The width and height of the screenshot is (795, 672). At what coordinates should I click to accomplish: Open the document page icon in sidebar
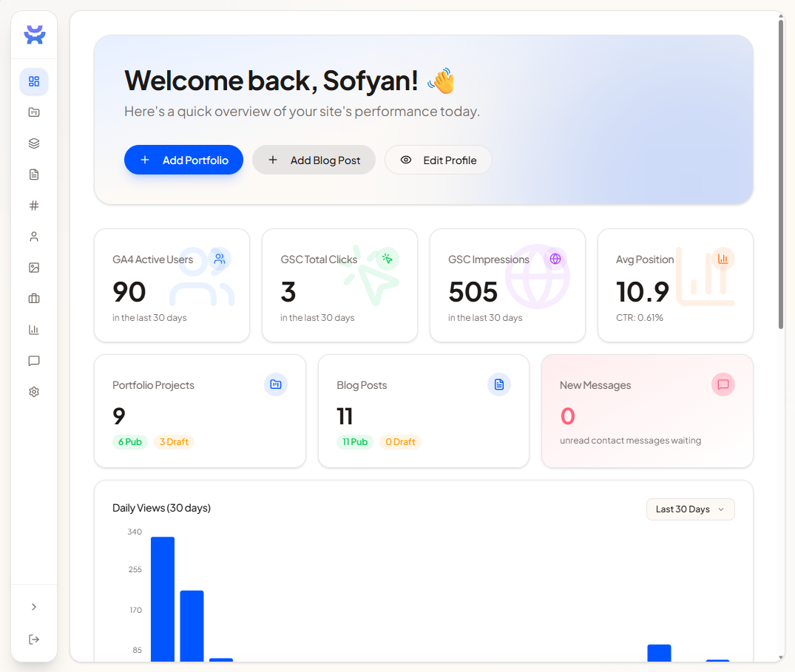34,174
